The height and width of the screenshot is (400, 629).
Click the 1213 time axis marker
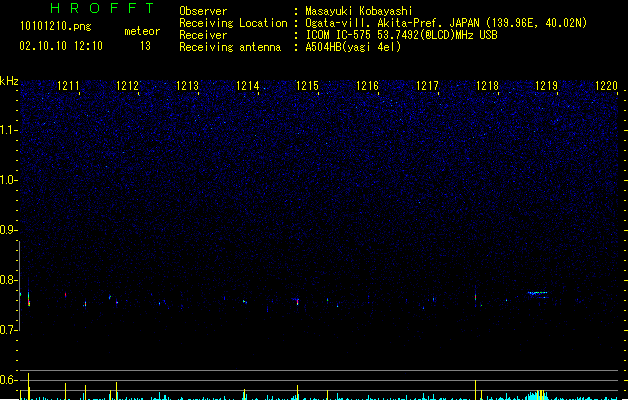(x=187, y=86)
